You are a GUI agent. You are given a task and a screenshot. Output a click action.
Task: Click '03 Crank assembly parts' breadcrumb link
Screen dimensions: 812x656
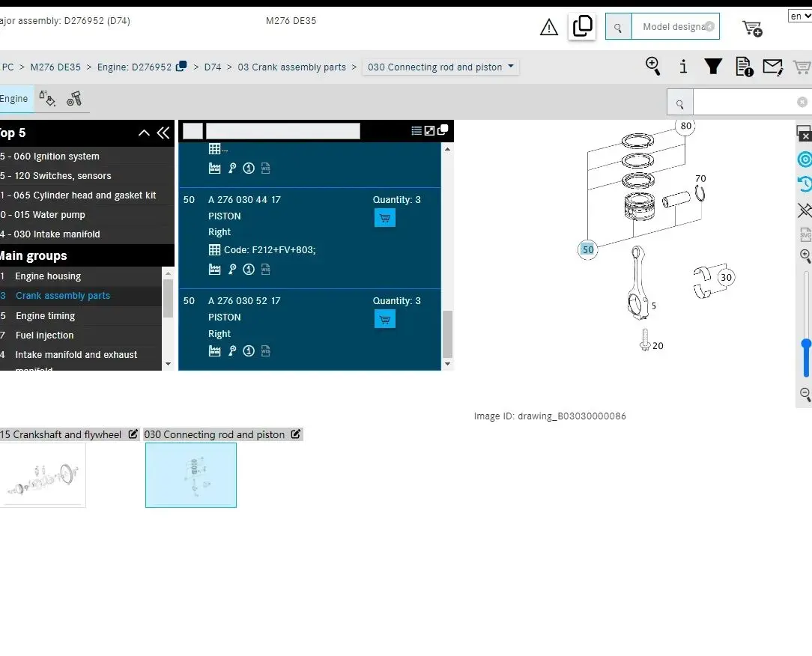291,67
